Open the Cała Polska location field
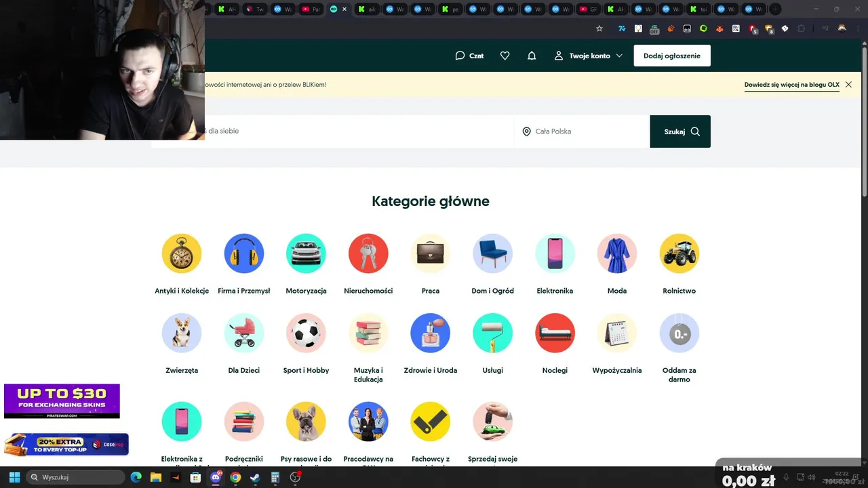 (x=582, y=131)
